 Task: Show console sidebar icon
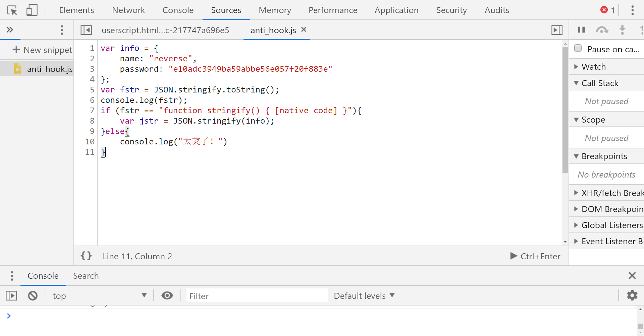coord(11,296)
